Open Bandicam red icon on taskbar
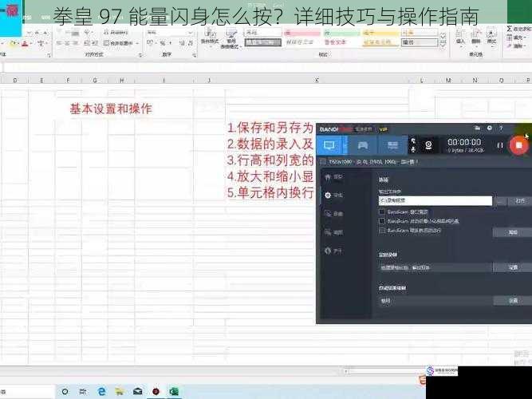532x399 pixels. coord(156,392)
